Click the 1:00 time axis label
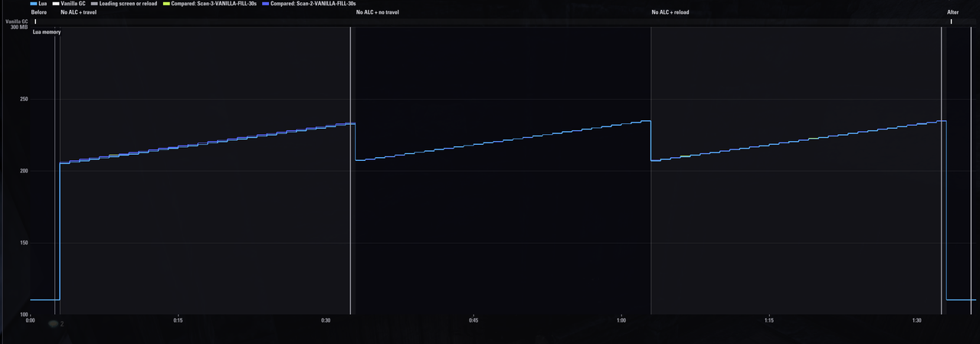980x344 pixels. tap(621, 321)
